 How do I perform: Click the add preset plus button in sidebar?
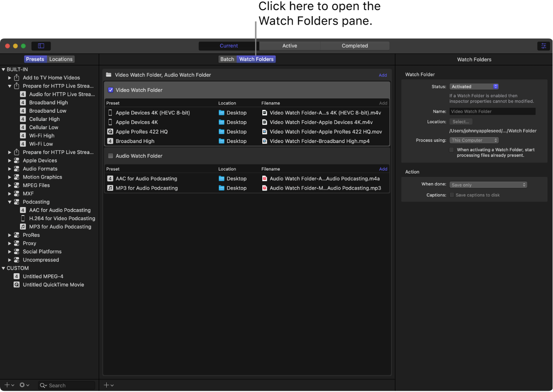9,385
